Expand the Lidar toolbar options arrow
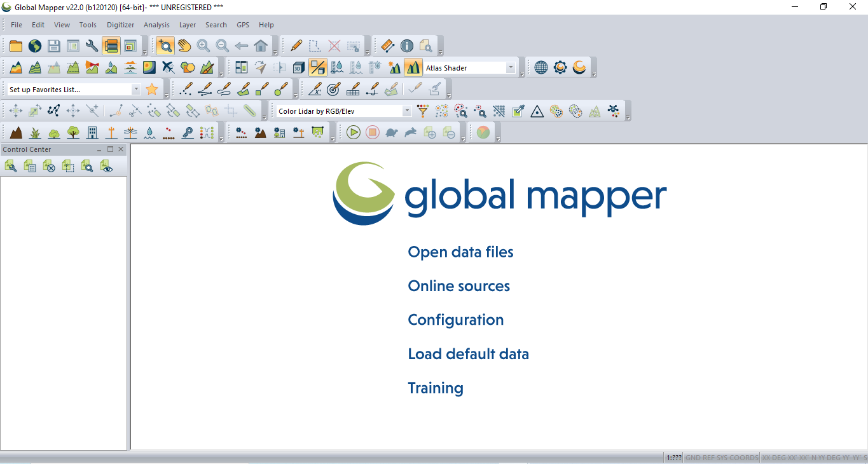868x464 pixels. click(628, 117)
